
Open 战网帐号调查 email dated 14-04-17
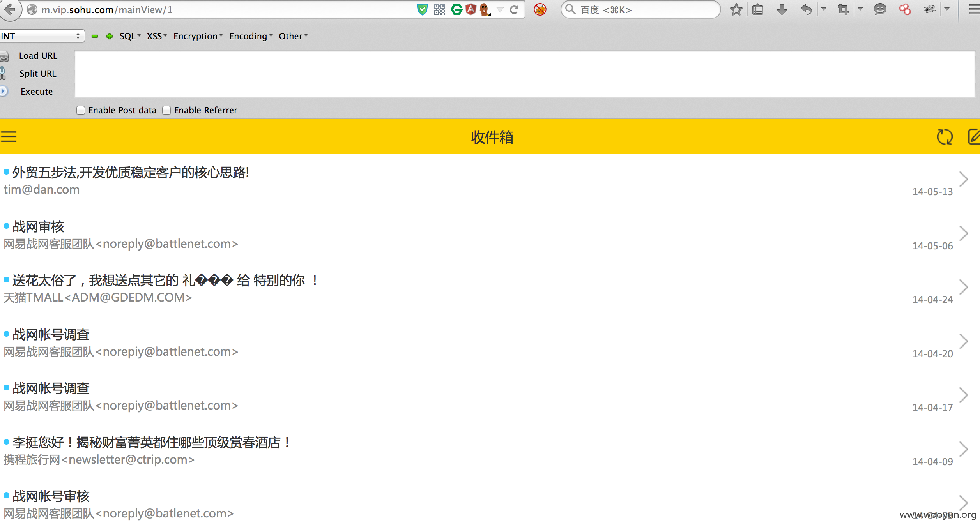(490, 396)
